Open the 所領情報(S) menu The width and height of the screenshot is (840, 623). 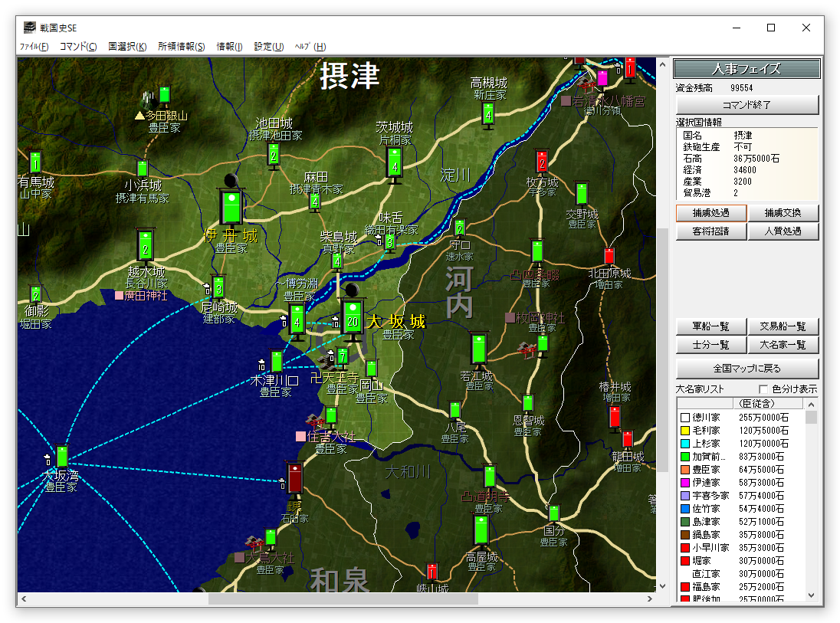181,47
